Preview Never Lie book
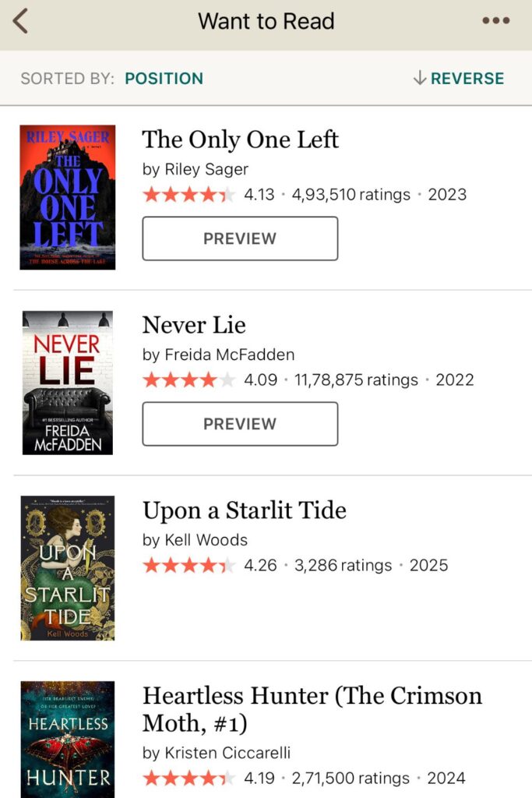 240,423
